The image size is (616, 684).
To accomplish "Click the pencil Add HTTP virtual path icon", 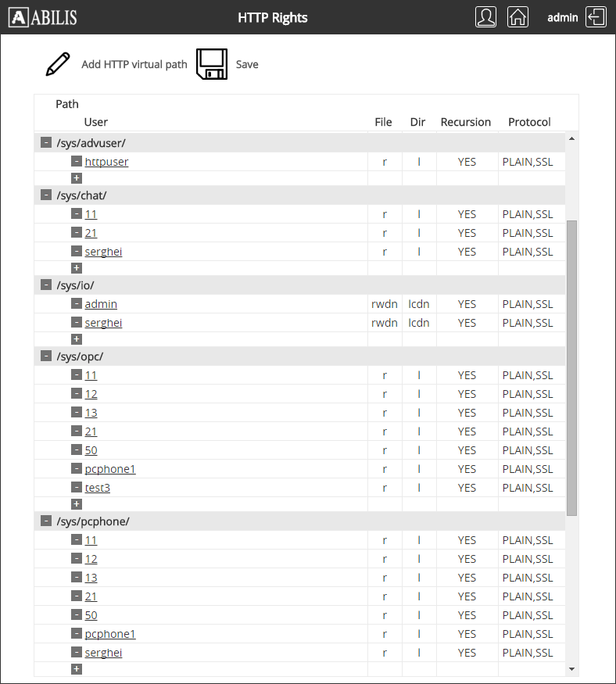I will 58,64.
